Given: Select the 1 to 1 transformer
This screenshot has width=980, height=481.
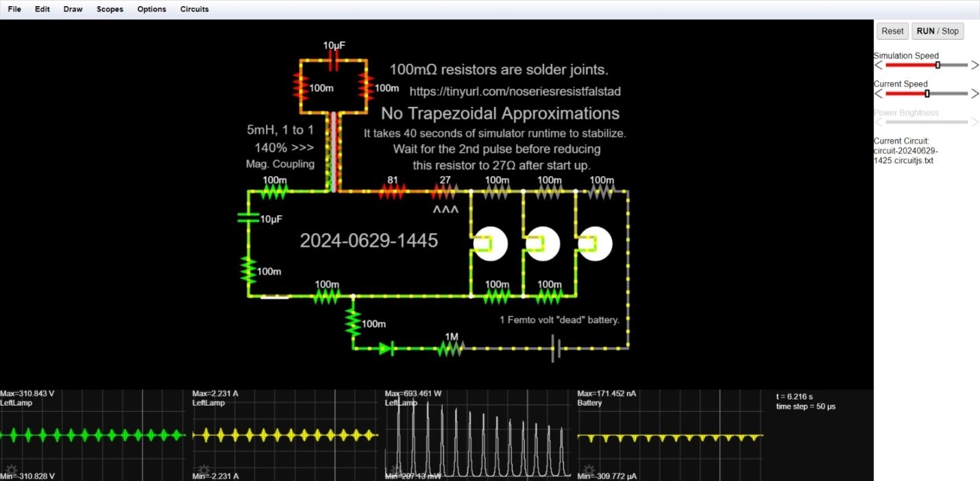Looking at the screenshot, I should (x=334, y=151).
